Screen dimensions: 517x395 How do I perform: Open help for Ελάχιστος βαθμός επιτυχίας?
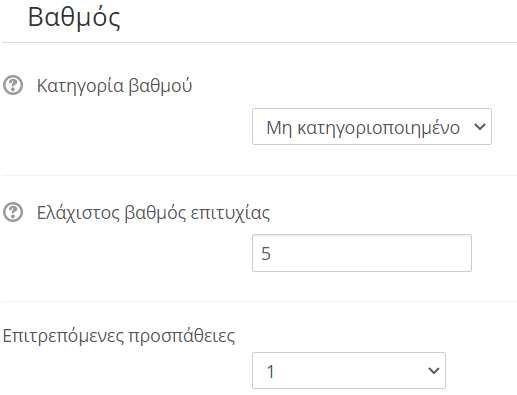point(13,212)
